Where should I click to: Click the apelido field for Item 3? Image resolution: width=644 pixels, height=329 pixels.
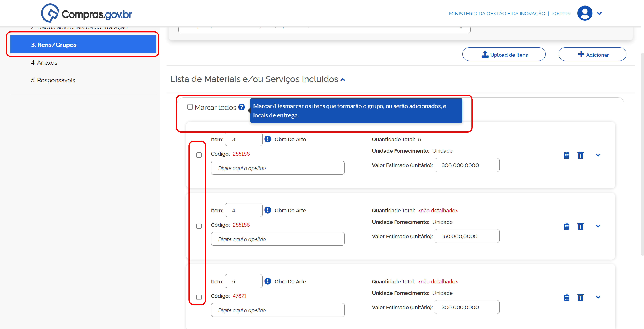tap(278, 168)
